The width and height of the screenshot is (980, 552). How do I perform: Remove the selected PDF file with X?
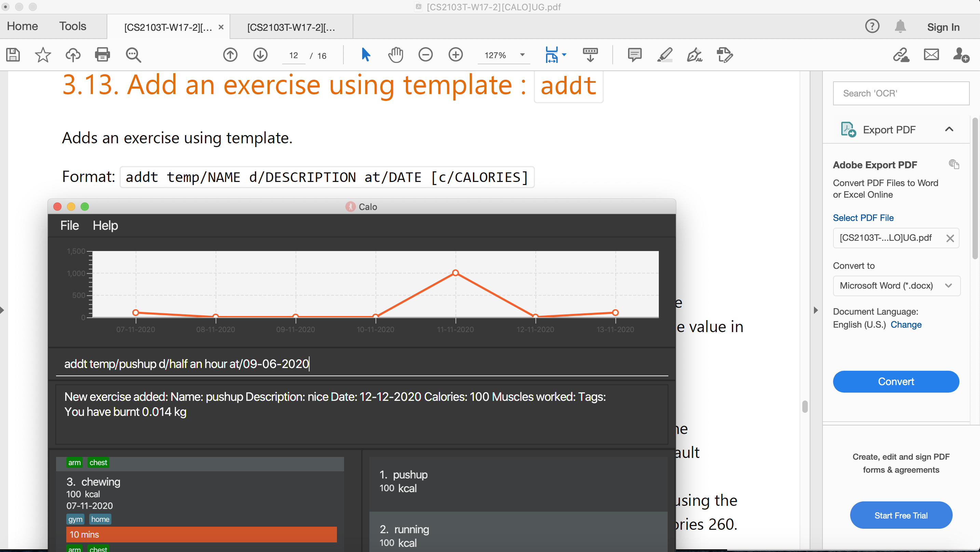click(x=950, y=238)
